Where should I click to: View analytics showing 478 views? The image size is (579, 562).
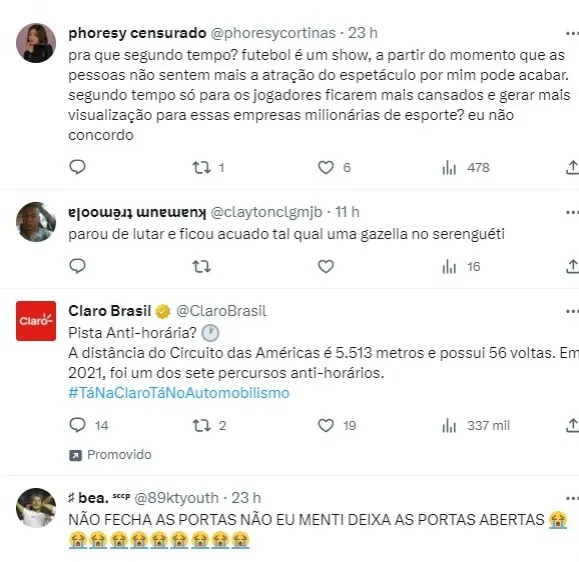[x=466, y=168]
